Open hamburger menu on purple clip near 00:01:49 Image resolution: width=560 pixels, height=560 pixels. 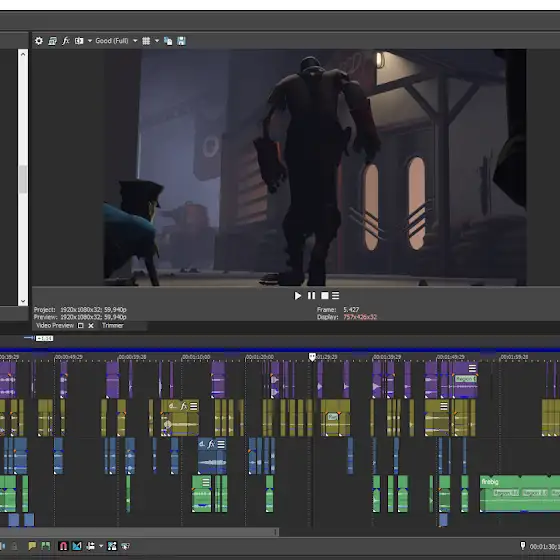472,368
